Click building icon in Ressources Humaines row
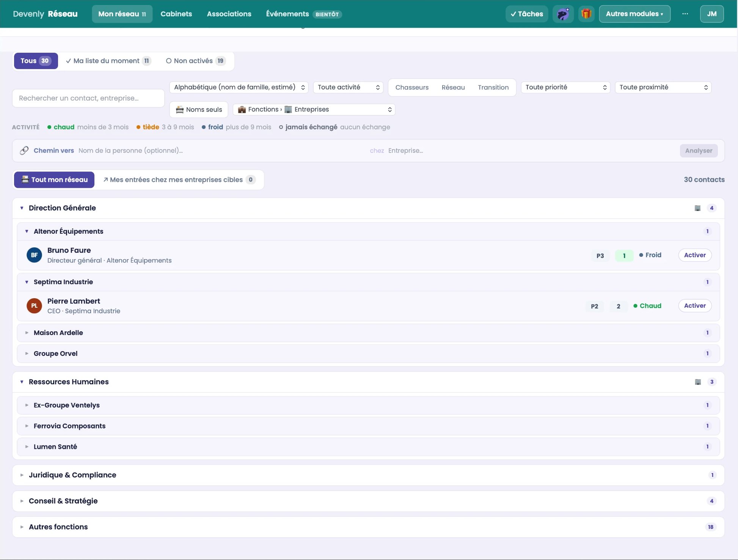Image resolution: width=738 pixels, height=560 pixels. 698,382
